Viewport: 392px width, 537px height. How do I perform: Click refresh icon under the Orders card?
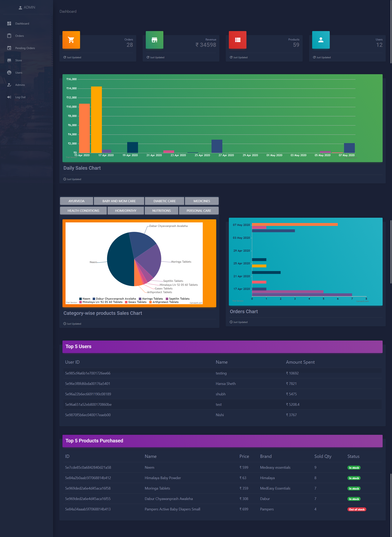coord(65,57)
